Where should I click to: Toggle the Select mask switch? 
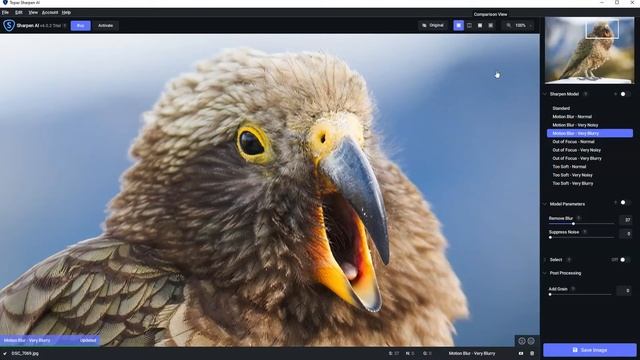coord(624,260)
